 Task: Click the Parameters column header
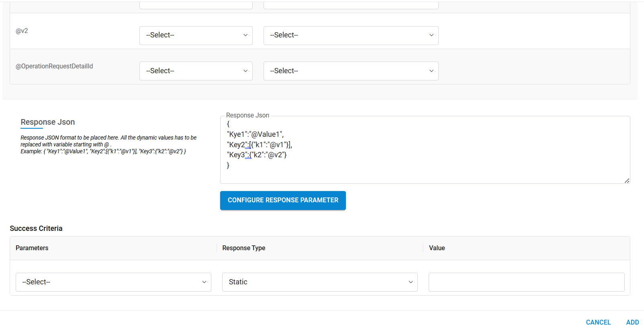click(x=32, y=248)
